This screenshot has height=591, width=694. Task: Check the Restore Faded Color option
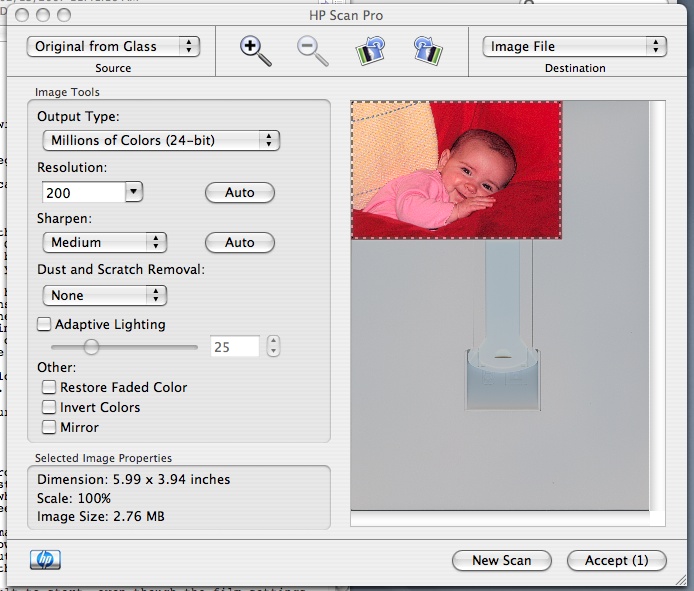point(48,387)
